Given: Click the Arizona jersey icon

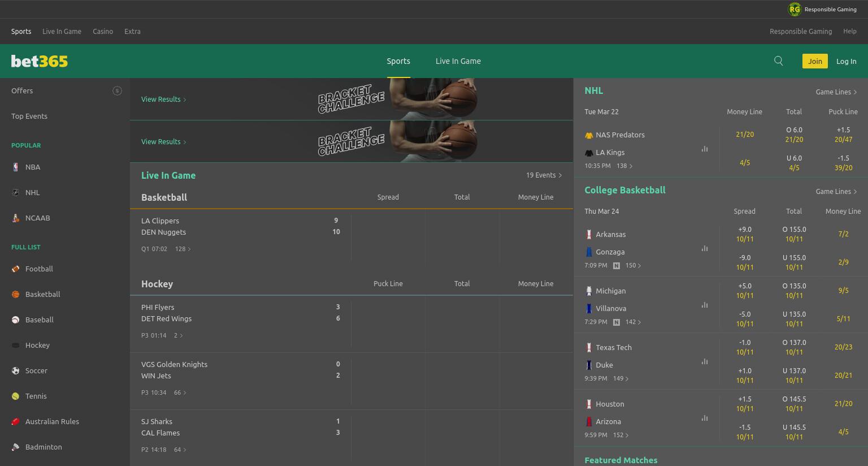Looking at the screenshot, I should 589,421.
